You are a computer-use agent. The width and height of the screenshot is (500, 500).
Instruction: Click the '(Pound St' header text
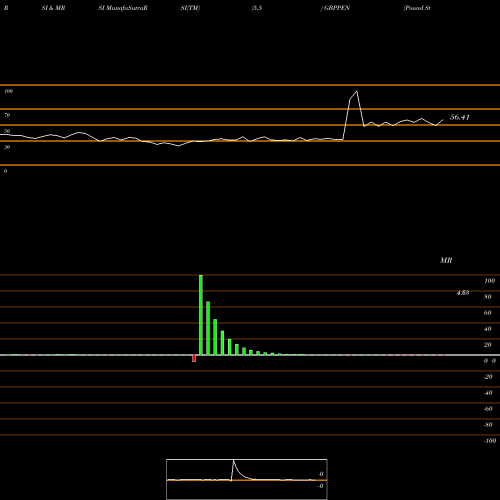pos(417,8)
